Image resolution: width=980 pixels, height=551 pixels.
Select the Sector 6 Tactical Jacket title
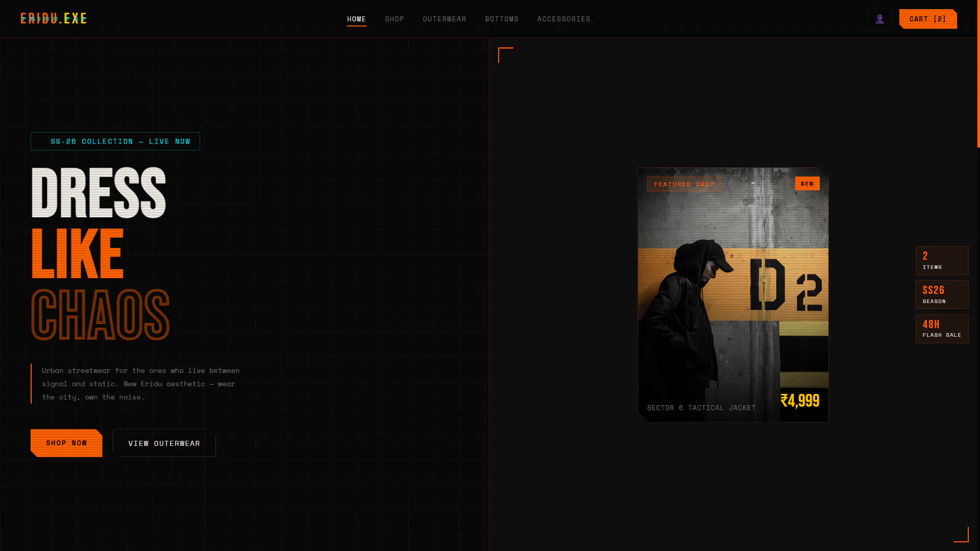(x=701, y=408)
